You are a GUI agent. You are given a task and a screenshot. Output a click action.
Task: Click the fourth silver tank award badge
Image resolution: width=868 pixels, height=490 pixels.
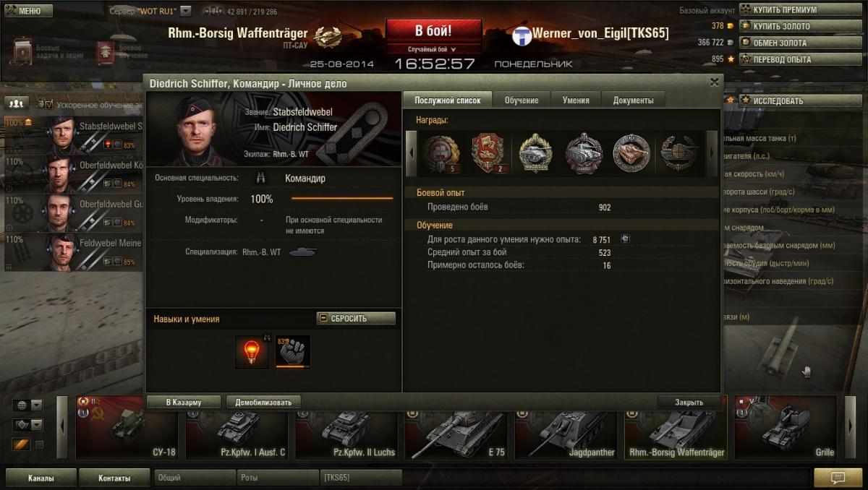pos(584,153)
